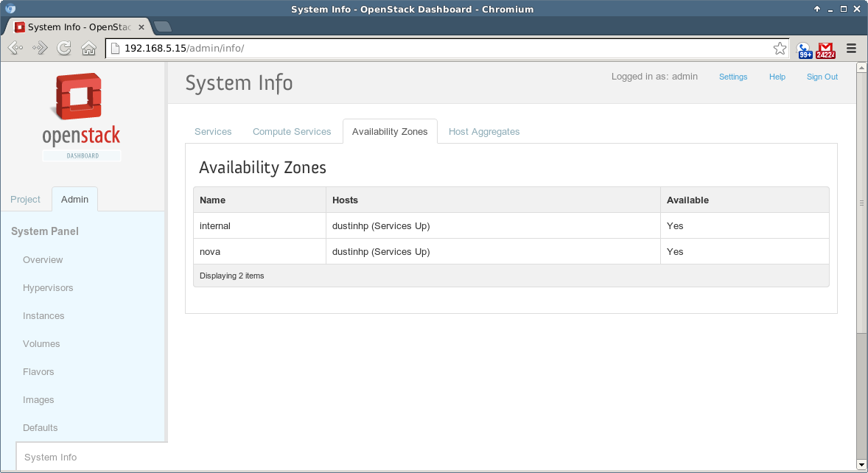This screenshot has width=868, height=473.
Task: Click the browser forward arrow button
Action: 40,49
